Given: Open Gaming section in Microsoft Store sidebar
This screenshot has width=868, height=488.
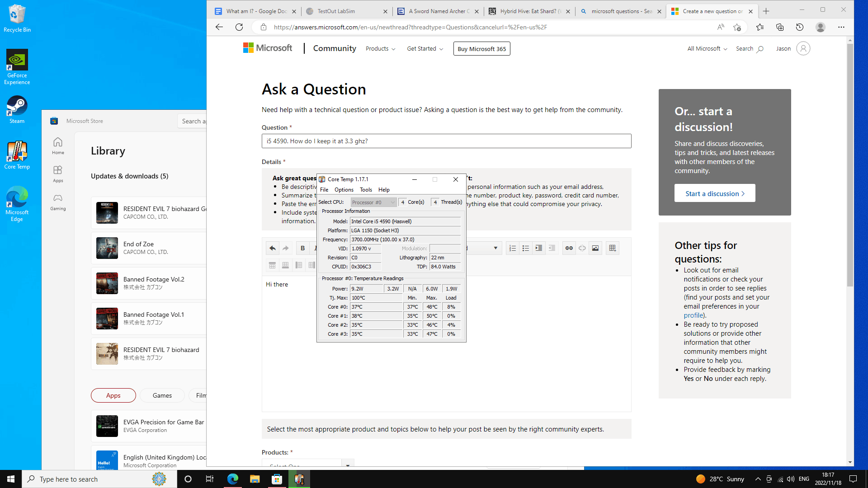Looking at the screenshot, I should click(x=58, y=202).
